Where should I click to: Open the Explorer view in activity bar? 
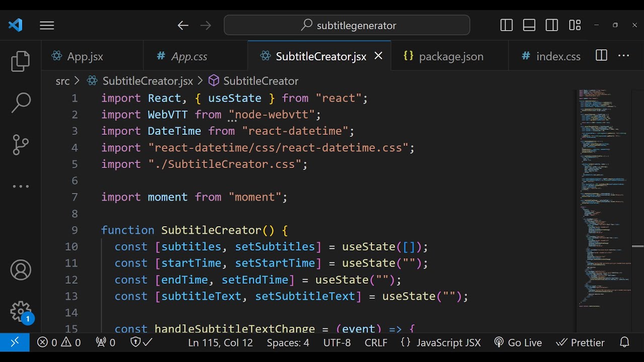[21, 61]
